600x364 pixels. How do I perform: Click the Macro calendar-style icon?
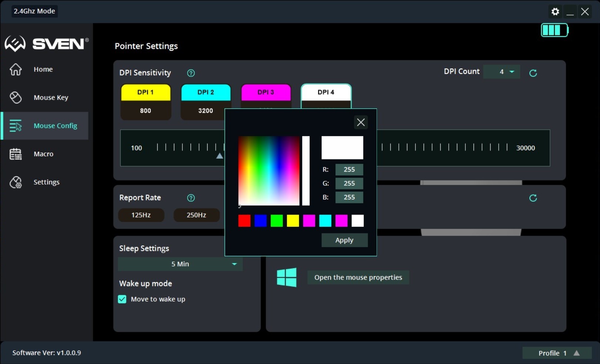[x=16, y=154]
